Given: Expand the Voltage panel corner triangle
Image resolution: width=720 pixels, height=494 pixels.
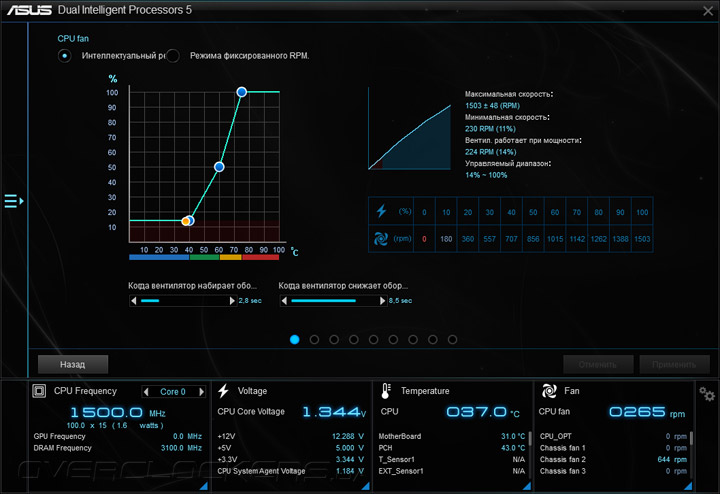Looking at the screenshot, I should click(366, 486).
